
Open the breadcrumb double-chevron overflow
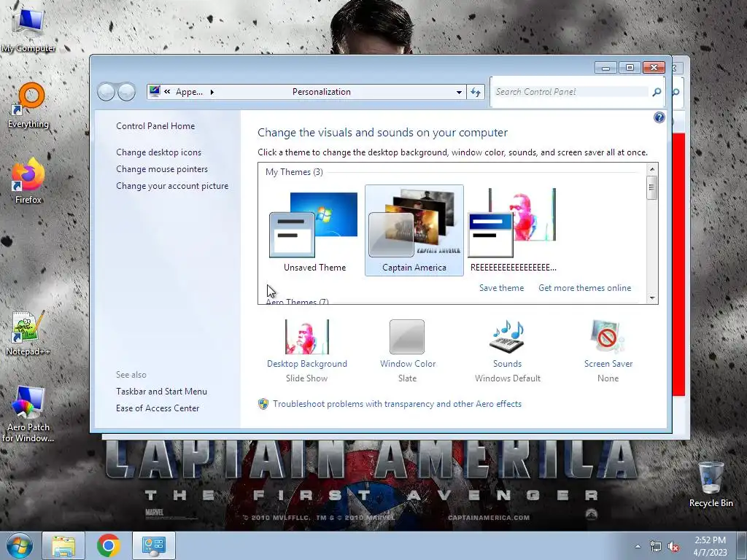167,91
